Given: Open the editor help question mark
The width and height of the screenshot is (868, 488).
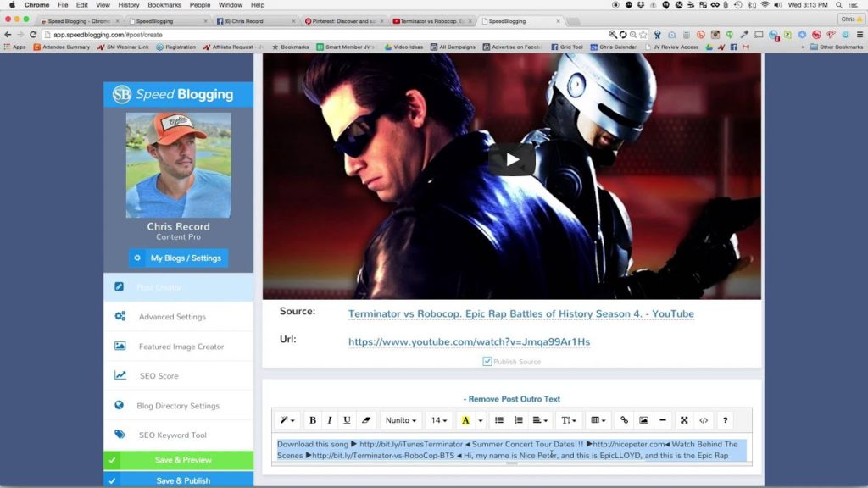Looking at the screenshot, I should pyautogui.click(x=726, y=420).
